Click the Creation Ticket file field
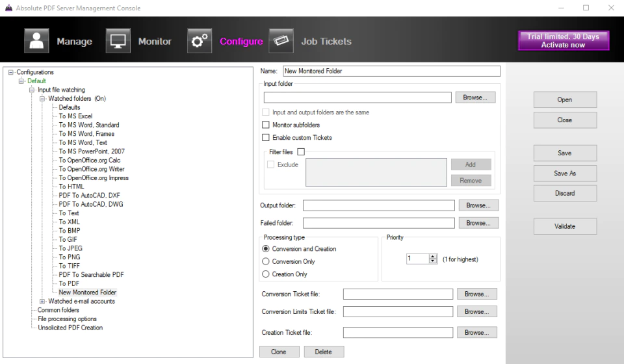 [398, 333]
